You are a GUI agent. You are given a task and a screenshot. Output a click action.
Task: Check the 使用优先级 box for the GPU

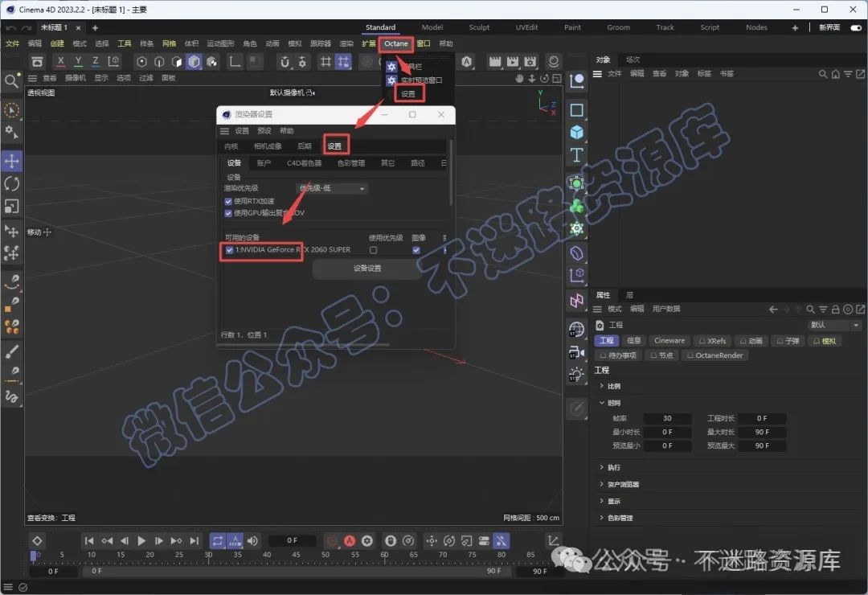coord(373,250)
